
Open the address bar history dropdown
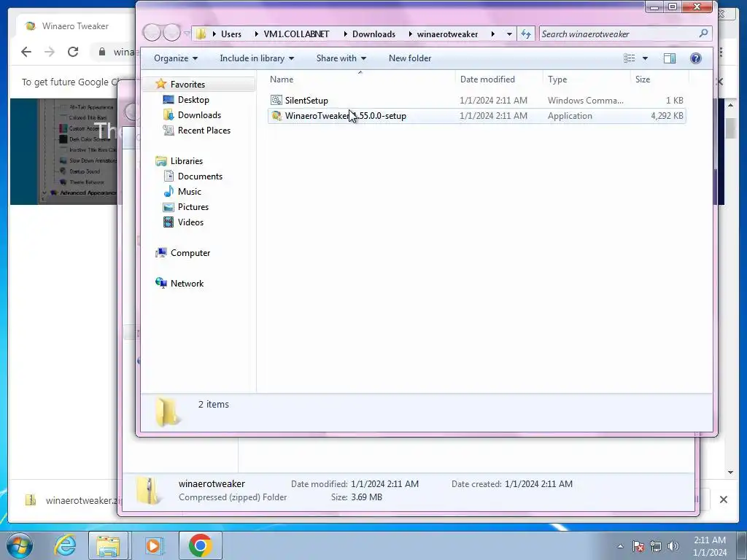509,34
